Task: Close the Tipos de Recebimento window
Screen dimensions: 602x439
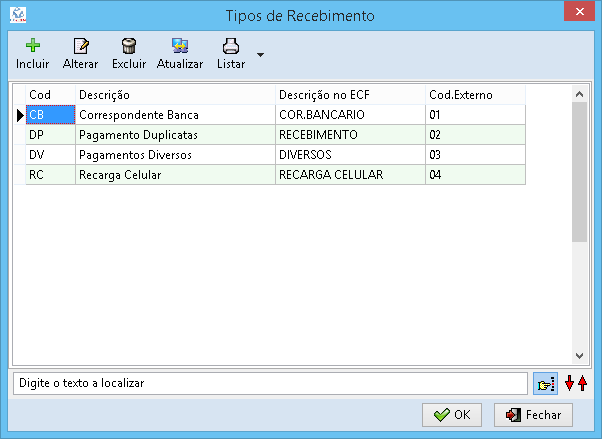Action: coord(579,12)
